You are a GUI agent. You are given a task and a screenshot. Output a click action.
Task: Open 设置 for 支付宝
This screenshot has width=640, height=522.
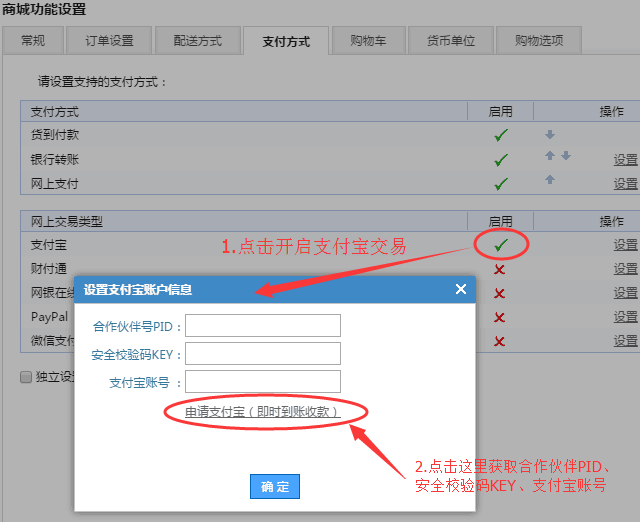[x=625, y=245]
